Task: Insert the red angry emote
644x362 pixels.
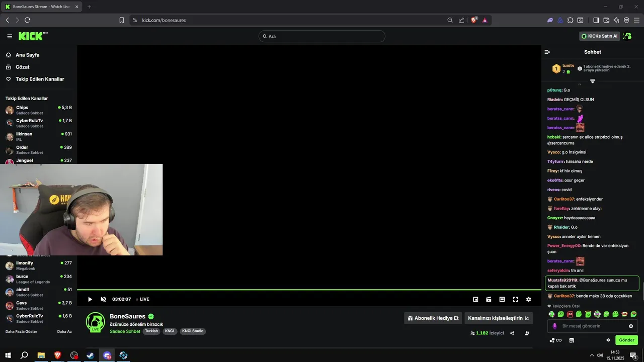Action: click(x=570, y=314)
